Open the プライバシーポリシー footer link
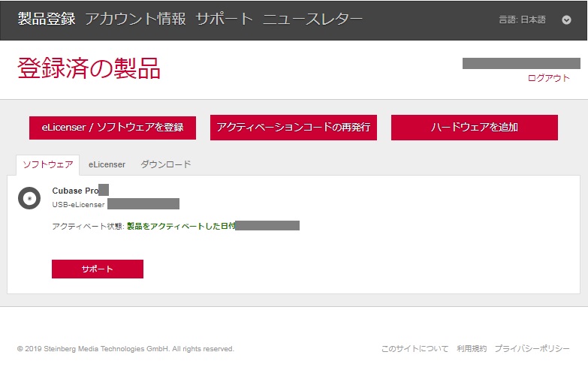Screen dimensions: 588x370 (x=532, y=349)
